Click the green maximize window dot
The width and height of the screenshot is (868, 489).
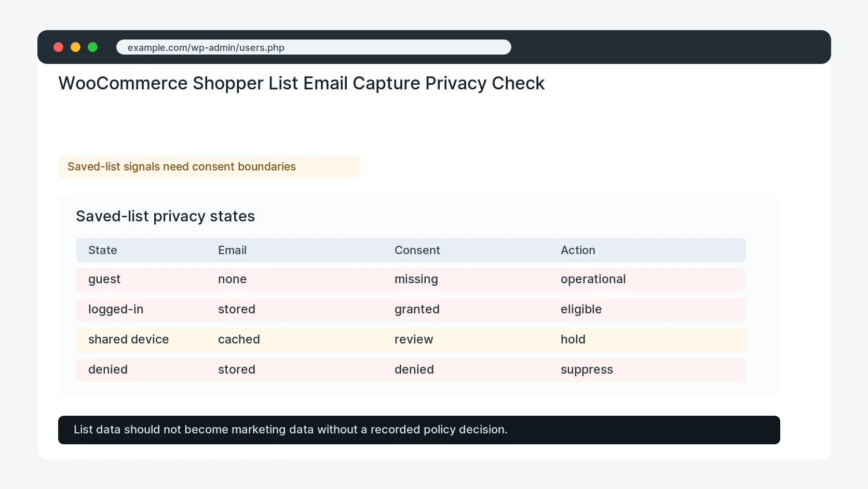point(93,47)
